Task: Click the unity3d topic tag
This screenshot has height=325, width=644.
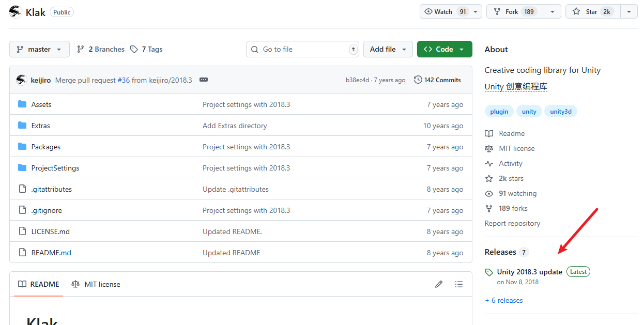Action: pyautogui.click(x=561, y=111)
